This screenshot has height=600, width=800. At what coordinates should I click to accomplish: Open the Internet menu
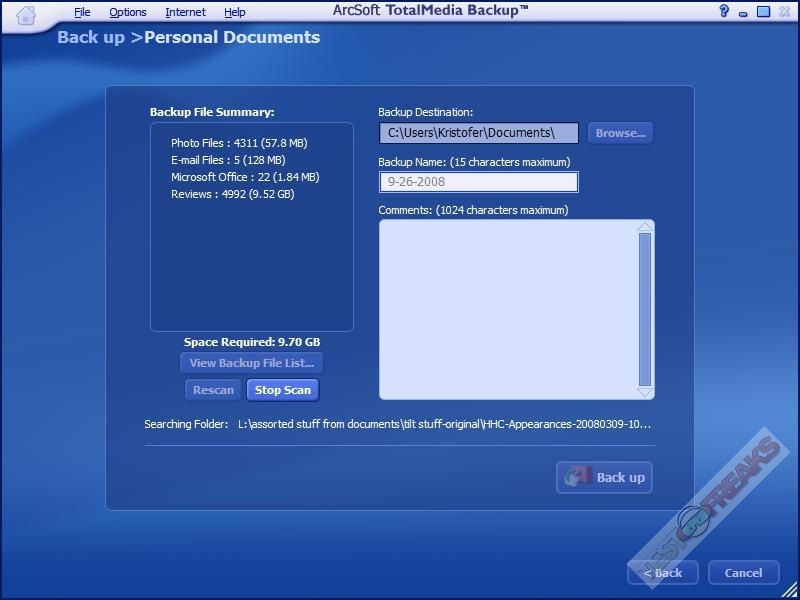click(185, 12)
